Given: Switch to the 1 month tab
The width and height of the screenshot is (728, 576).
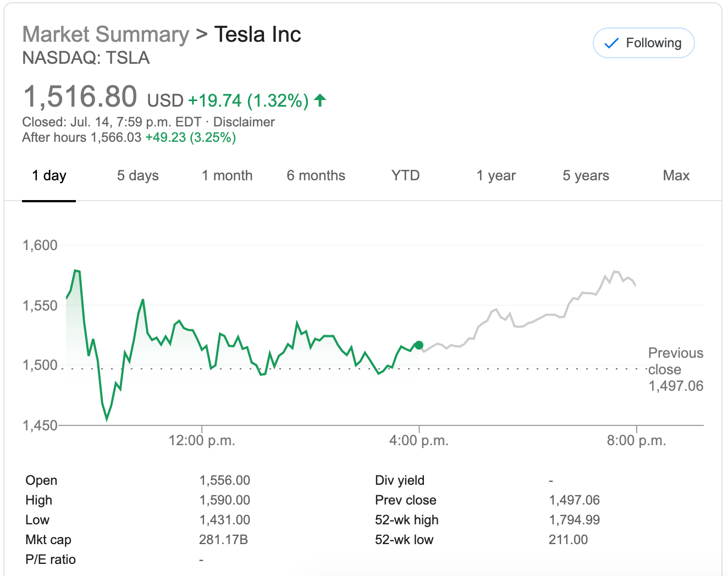Looking at the screenshot, I should click(x=227, y=176).
